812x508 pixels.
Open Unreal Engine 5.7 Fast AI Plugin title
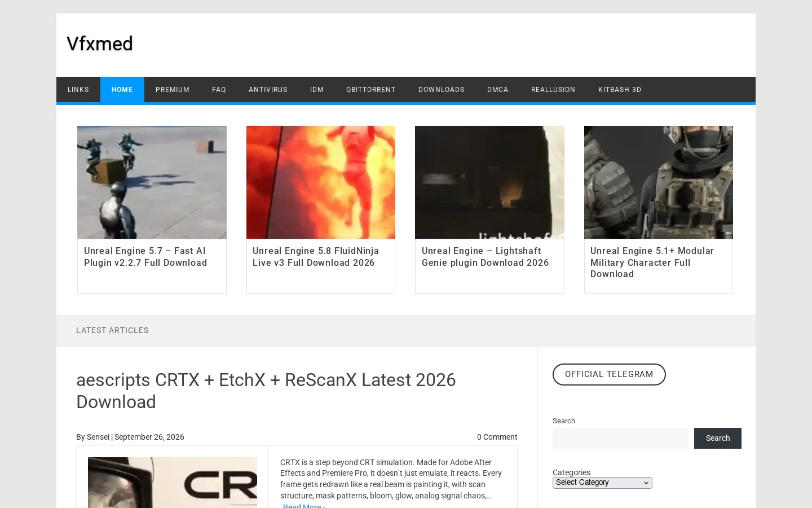(x=145, y=257)
